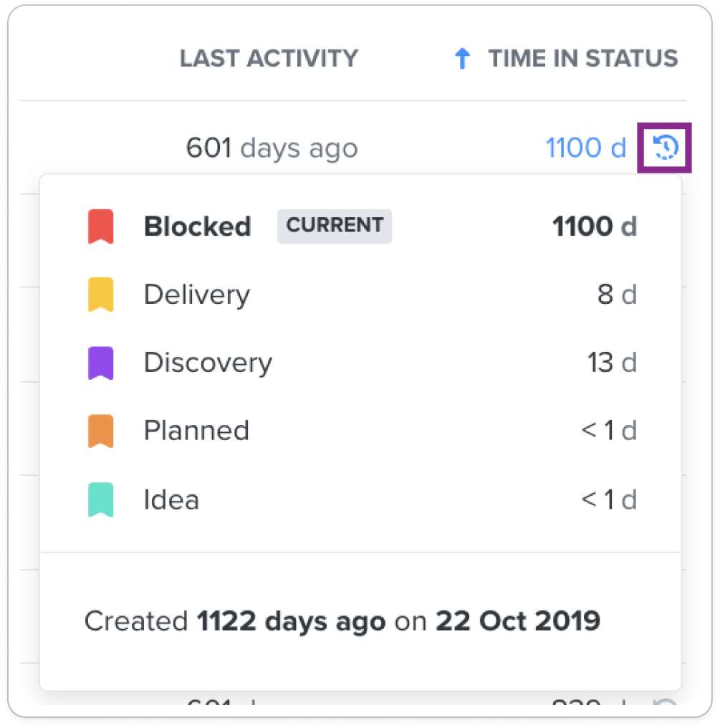This screenshot has height=728, width=720.
Task: Select the Idea status row label
Action: pos(171,499)
